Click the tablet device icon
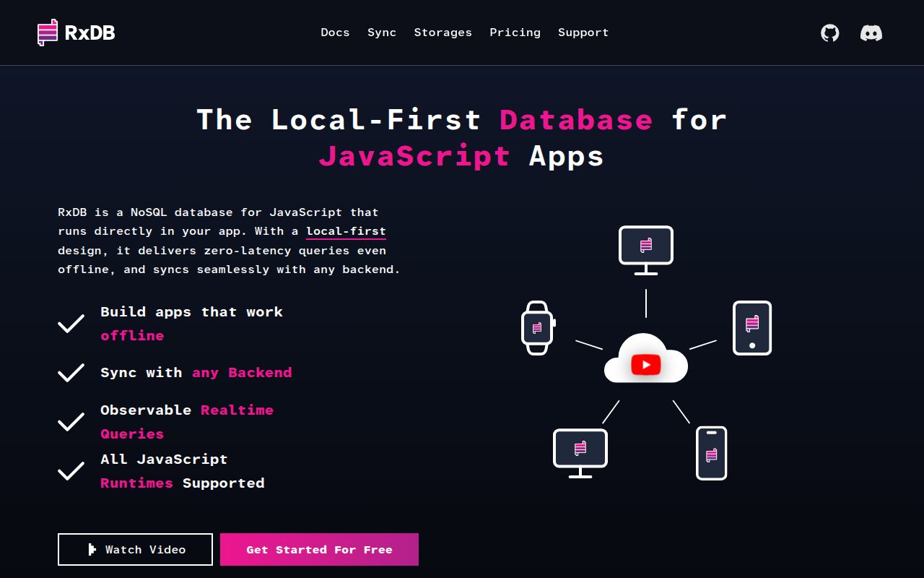The width and height of the screenshot is (924, 578). click(x=752, y=328)
